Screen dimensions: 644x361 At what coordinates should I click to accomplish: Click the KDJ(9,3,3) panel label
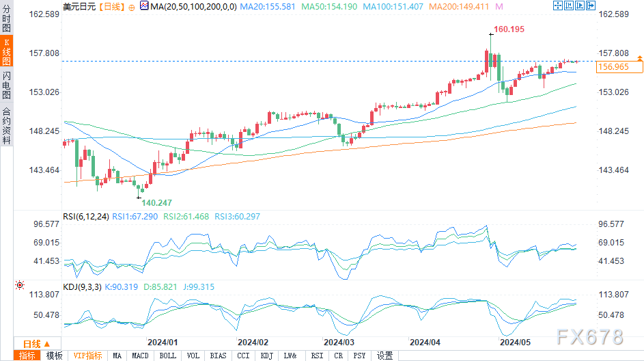[82, 287]
